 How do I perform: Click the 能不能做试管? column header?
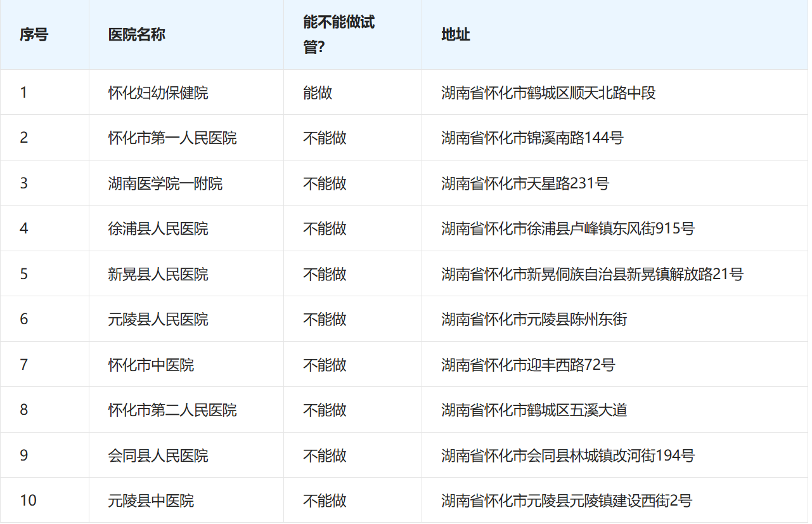338,34
